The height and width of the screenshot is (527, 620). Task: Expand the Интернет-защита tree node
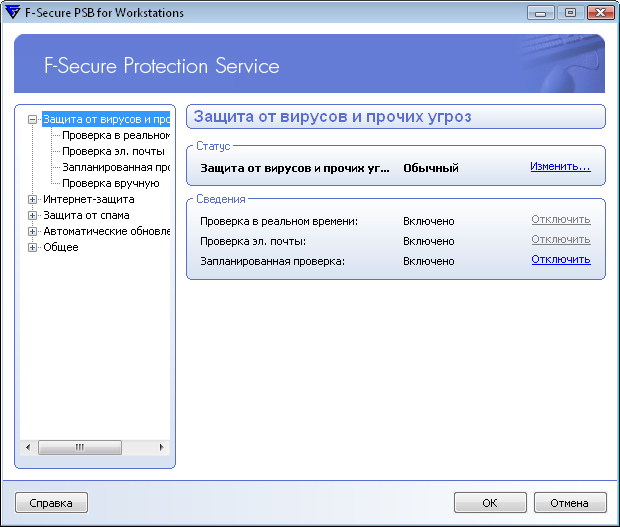pyautogui.click(x=32, y=200)
